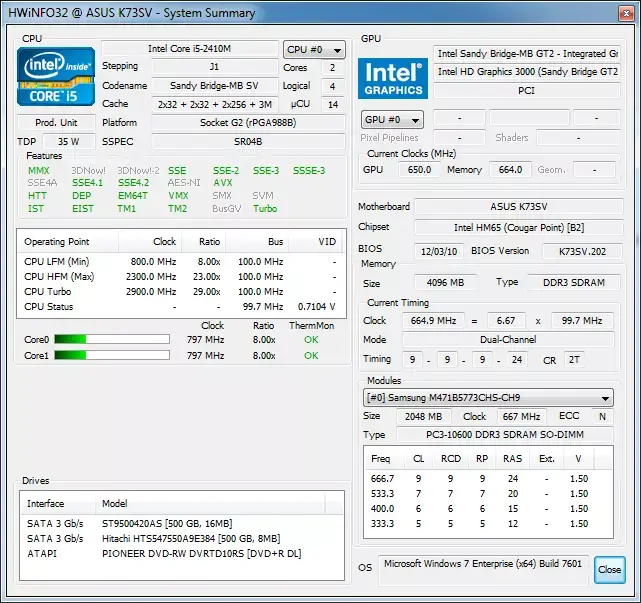Click the Windows 7 Enterprise OS field
The height and width of the screenshot is (603, 641).
[483, 570]
